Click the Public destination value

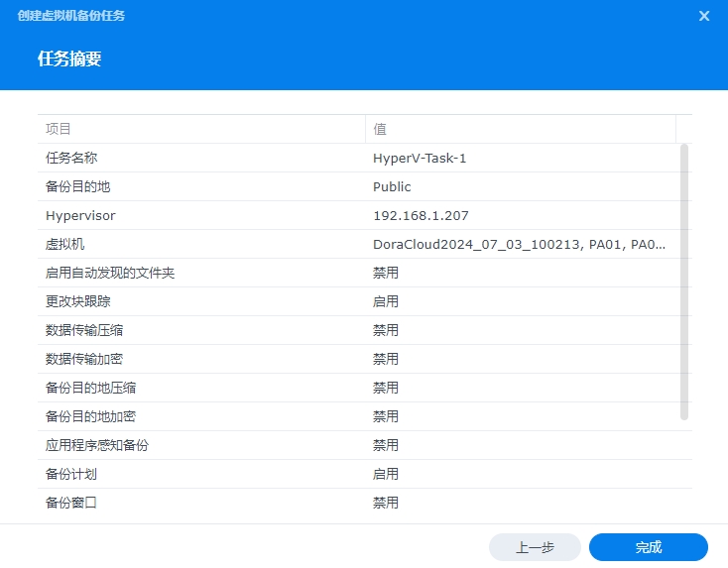tap(392, 187)
